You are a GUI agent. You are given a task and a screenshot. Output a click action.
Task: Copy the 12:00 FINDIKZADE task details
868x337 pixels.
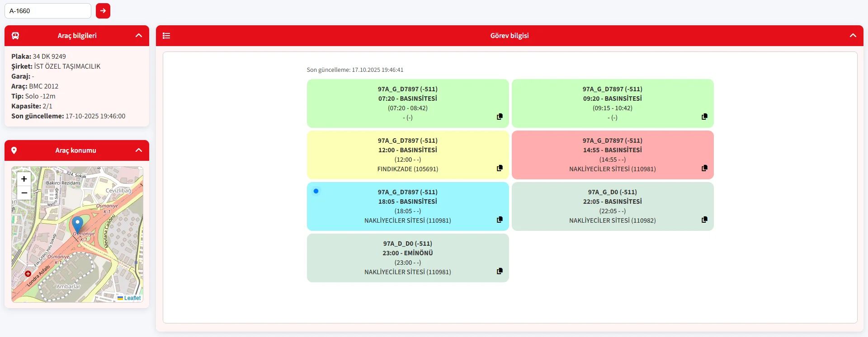coord(500,168)
